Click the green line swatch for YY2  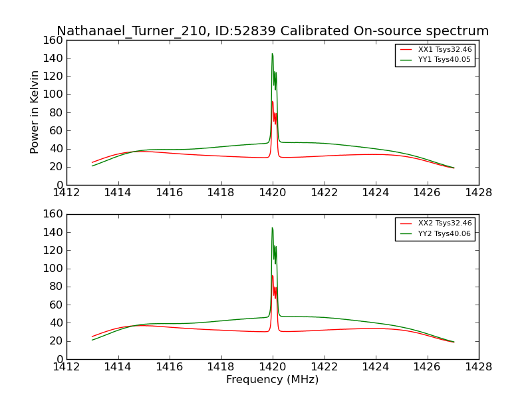click(x=406, y=234)
